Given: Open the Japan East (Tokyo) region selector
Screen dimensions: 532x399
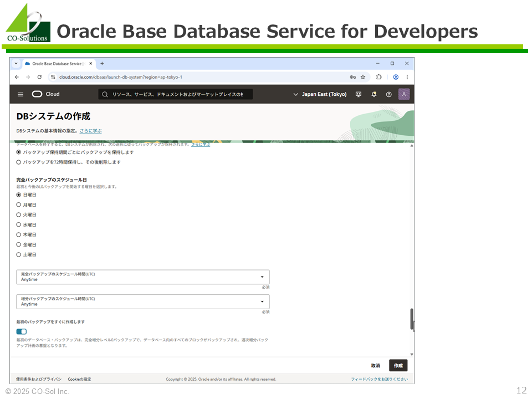Looking at the screenshot, I should (x=320, y=94).
